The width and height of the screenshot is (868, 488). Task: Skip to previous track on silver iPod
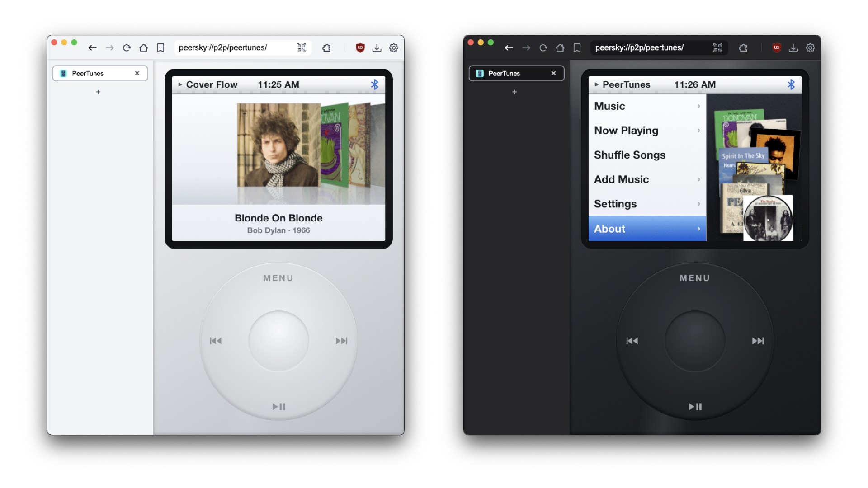[216, 341]
